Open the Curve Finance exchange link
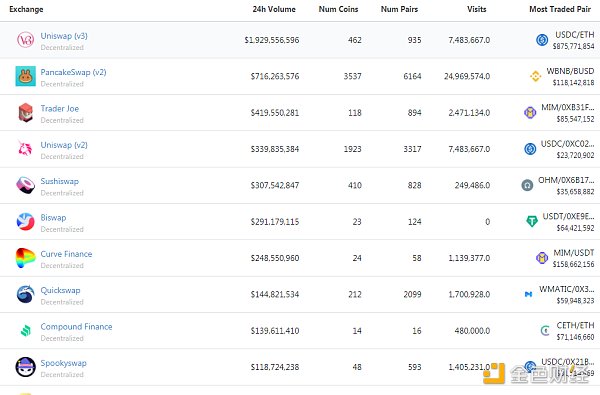This screenshot has height=395, width=600. point(66,254)
